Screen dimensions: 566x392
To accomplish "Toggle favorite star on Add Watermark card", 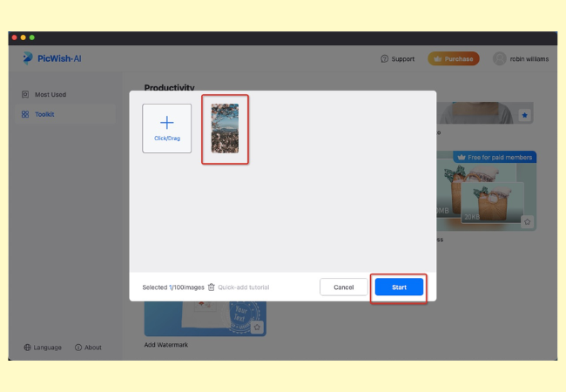I will [256, 328].
